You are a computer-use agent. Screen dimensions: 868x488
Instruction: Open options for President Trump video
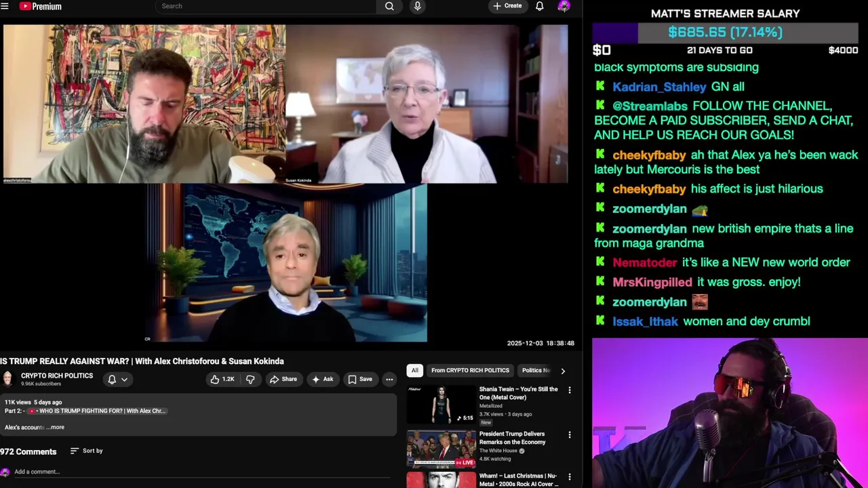570,434
